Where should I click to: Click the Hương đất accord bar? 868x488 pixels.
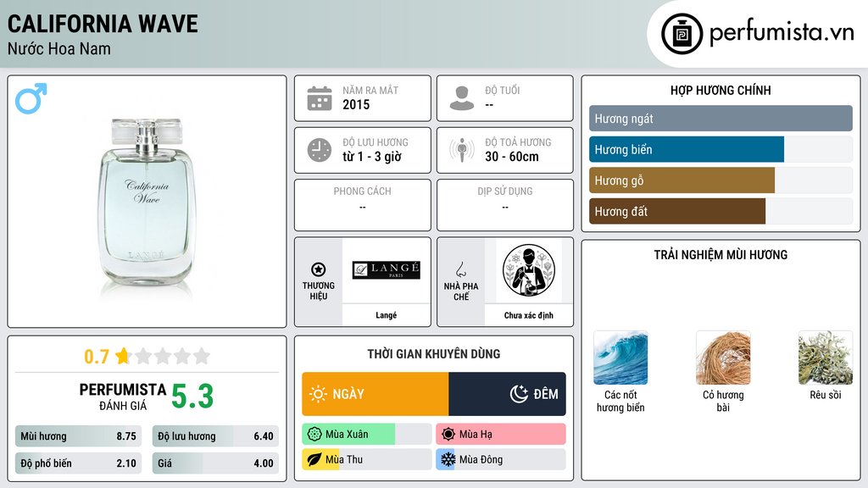point(721,211)
